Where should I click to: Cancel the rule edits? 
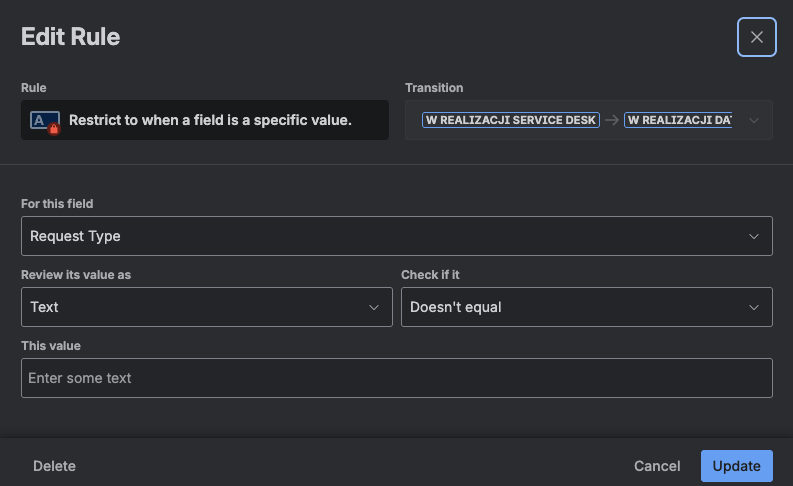[657, 466]
